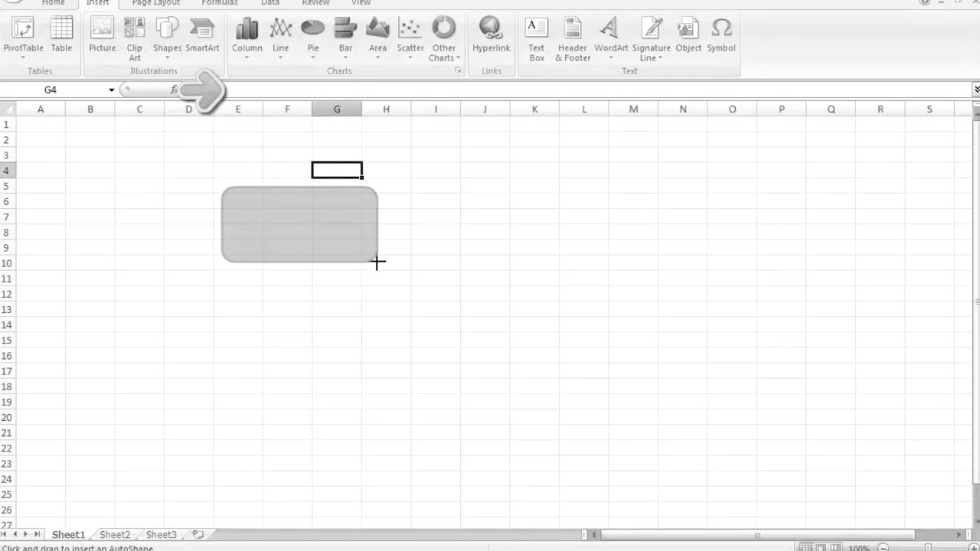
Task: Select column G header
Action: (337, 109)
